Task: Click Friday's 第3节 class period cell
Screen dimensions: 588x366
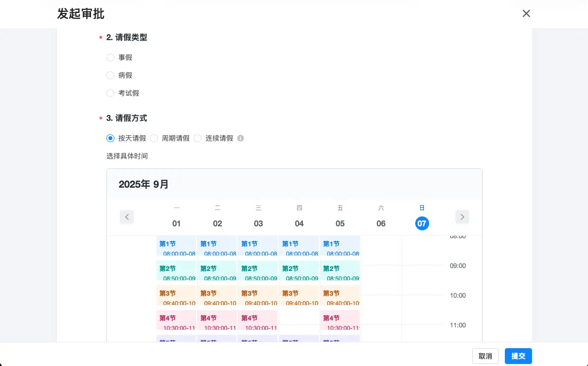Action: (340, 298)
